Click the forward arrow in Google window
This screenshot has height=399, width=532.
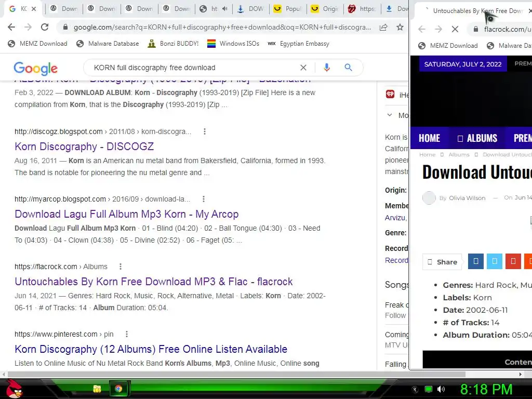(28, 27)
